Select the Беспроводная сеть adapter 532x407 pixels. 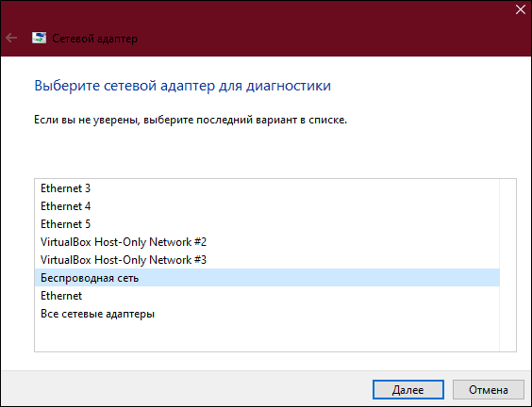pos(267,278)
